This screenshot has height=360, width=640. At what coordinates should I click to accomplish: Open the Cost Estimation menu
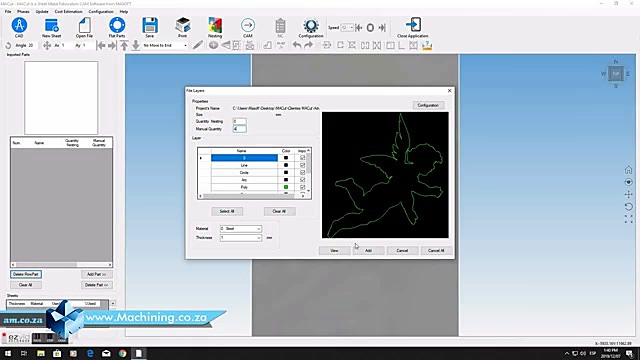point(68,11)
